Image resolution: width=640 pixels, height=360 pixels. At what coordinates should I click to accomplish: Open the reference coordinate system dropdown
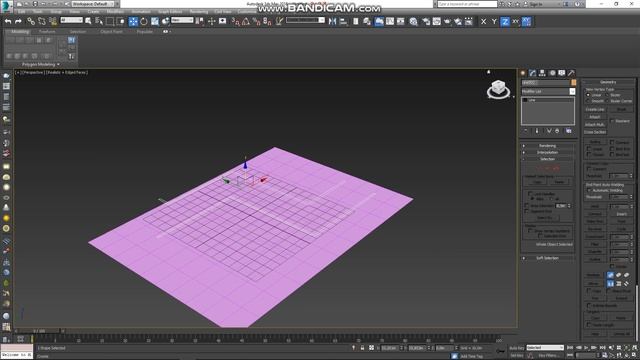click(x=182, y=20)
